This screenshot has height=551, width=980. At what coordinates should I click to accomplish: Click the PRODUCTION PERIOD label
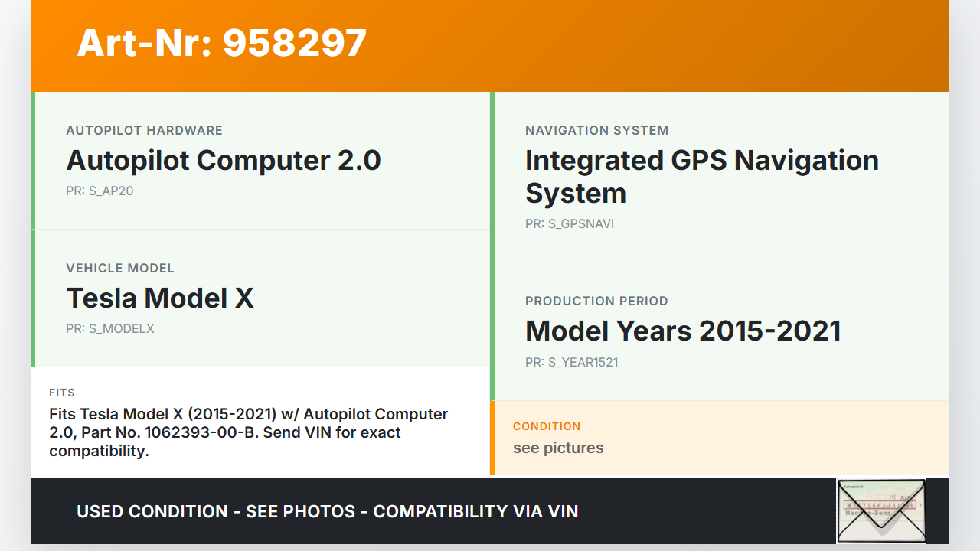[x=596, y=301]
